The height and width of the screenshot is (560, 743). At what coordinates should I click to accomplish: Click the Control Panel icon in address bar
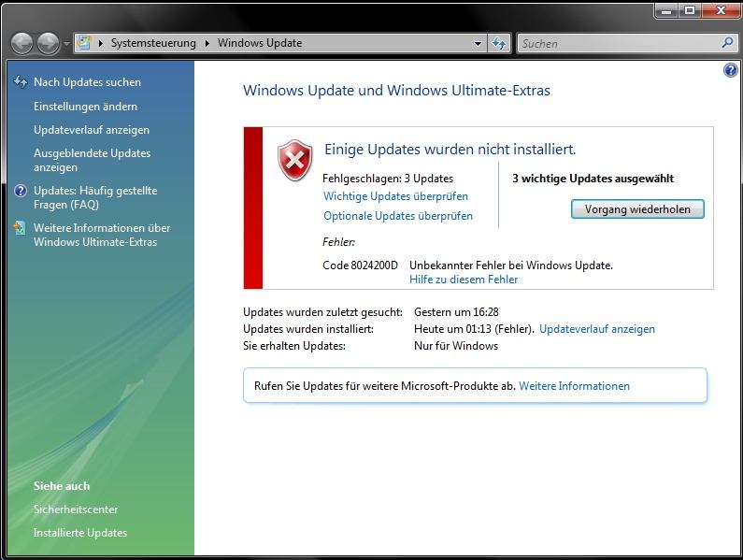[84, 43]
